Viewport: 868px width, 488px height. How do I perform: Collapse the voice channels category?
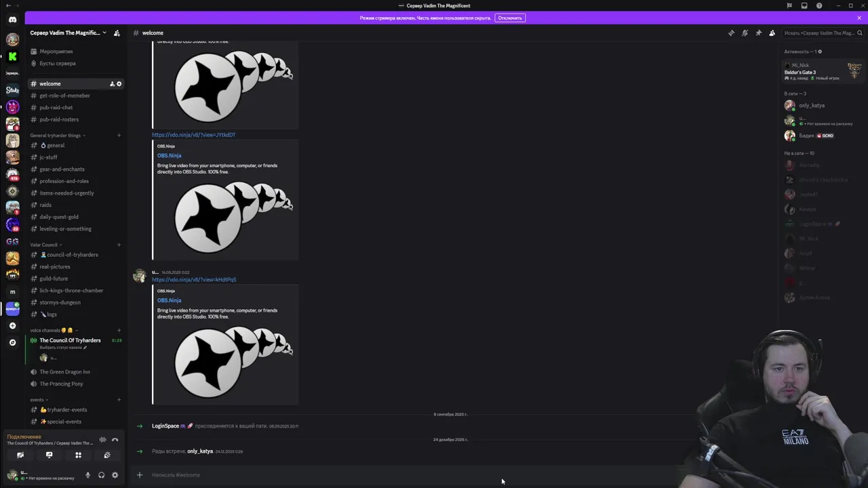pyautogui.click(x=54, y=330)
